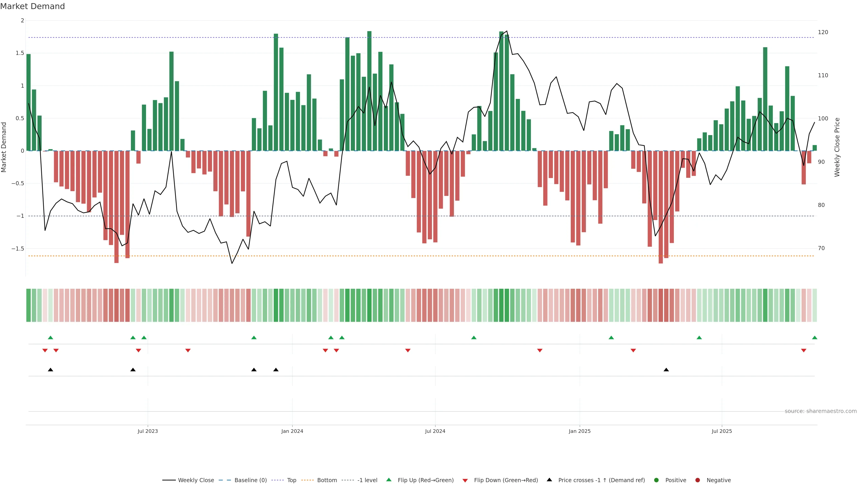The width and height of the screenshot is (868, 488).
Task: Click the Jan 2025 axis label
Action: (x=580, y=431)
